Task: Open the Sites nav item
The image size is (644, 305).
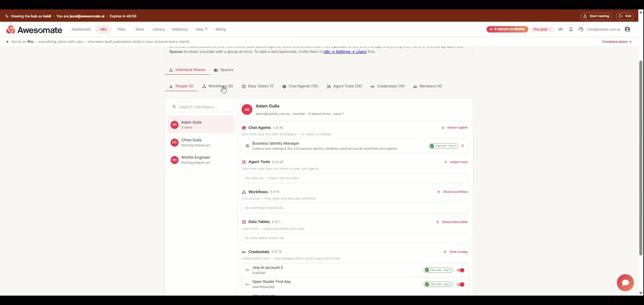Action: coord(140,29)
